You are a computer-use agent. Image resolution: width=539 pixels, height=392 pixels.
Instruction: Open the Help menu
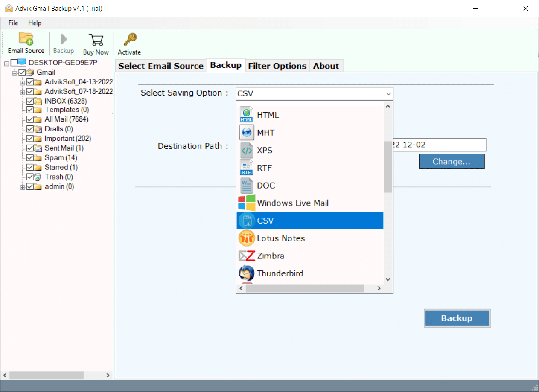point(35,23)
